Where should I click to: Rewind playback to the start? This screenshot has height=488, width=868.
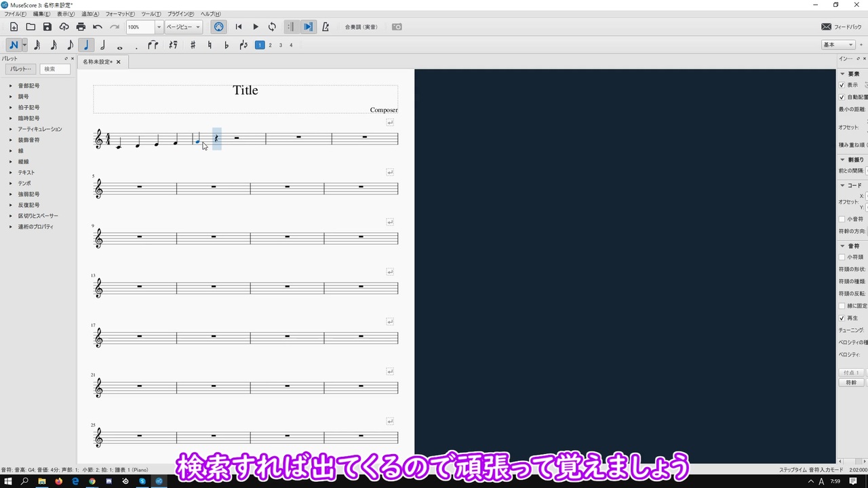239,27
